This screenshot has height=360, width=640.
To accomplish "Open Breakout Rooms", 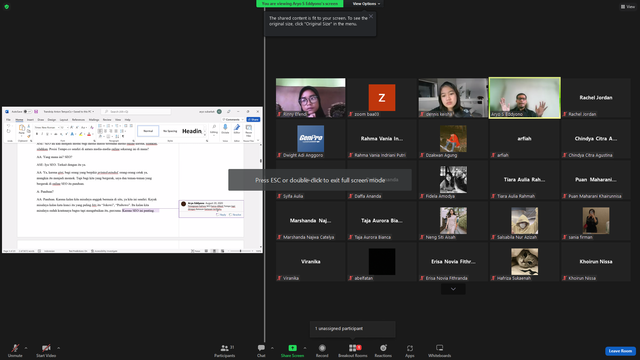I will pos(353,351).
